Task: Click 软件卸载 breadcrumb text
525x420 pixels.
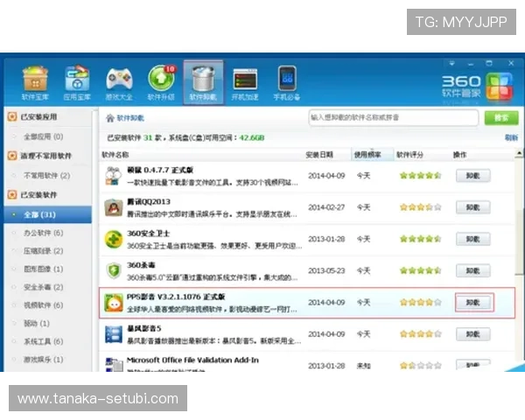Action: click(130, 118)
